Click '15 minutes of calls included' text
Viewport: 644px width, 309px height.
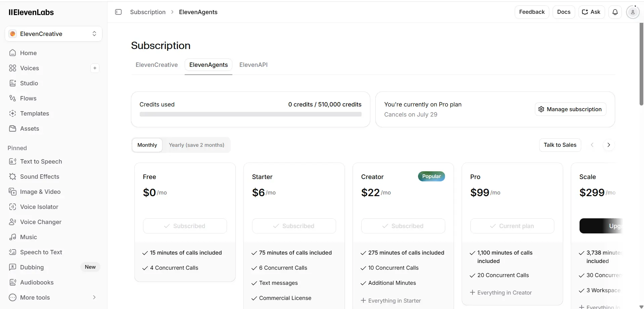tap(186, 253)
